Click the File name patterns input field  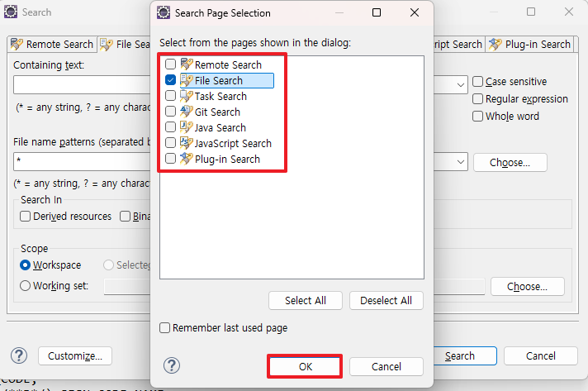tap(82, 162)
